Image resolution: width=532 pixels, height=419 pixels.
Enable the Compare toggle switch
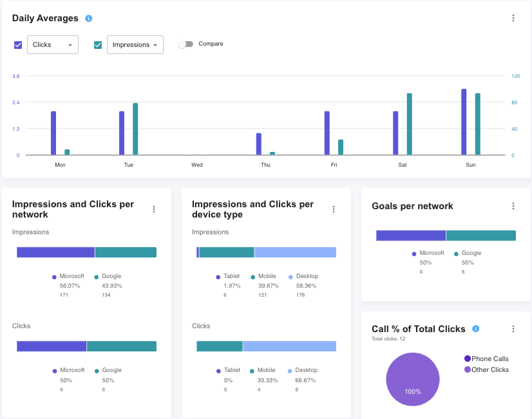tap(185, 44)
